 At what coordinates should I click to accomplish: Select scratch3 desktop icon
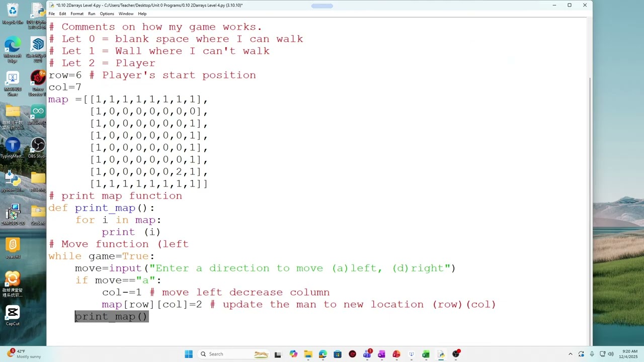pos(13,248)
